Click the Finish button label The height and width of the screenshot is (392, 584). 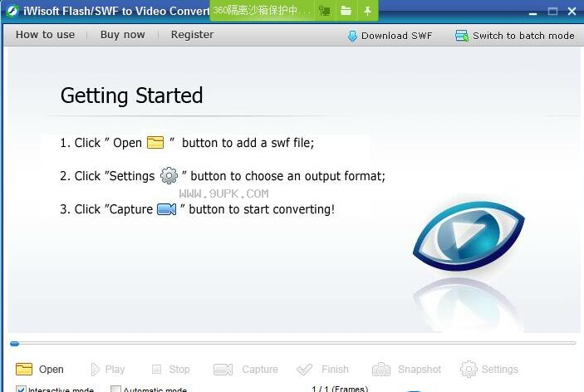pyautogui.click(x=335, y=370)
